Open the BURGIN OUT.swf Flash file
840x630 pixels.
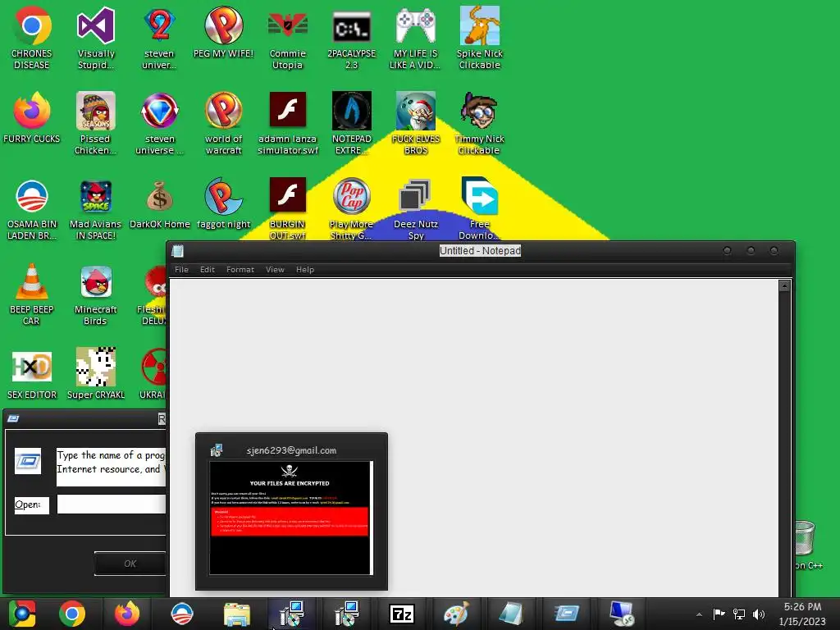pyautogui.click(x=288, y=209)
